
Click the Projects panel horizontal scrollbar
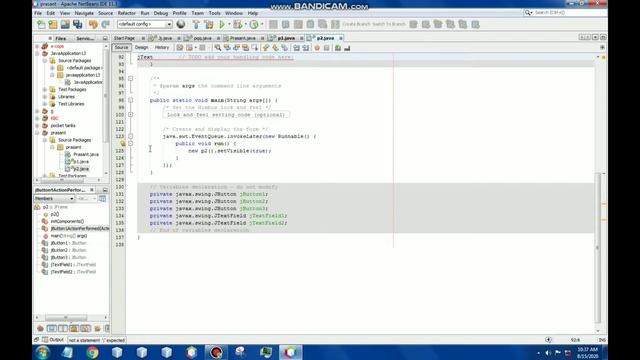click(62, 180)
